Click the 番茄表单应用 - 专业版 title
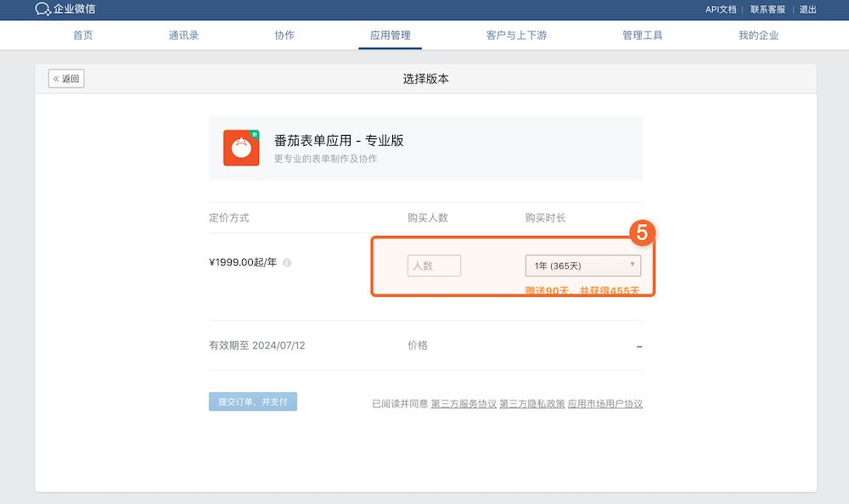 coord(339,141)
